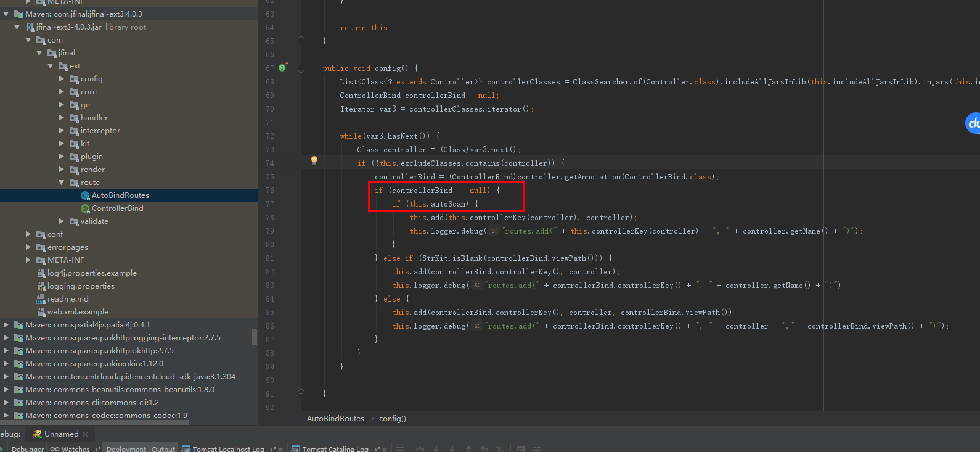Viewport: 980px width, 452px height.
Task: Click the config package folder icon
Action: tap(74, 79)
